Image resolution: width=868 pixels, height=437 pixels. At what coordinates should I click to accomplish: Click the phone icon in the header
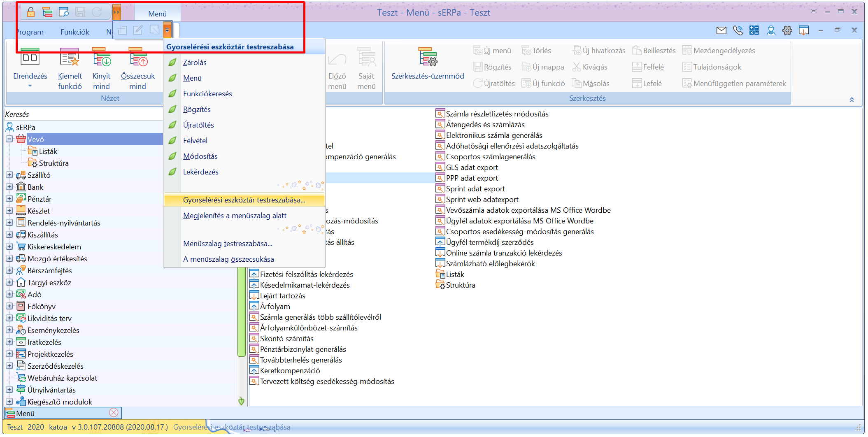tap(738, 30)
